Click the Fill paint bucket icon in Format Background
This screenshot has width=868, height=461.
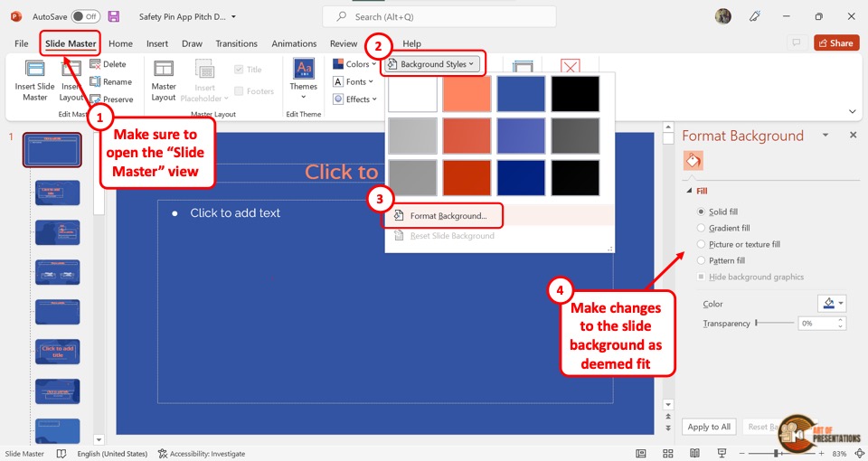coord(693,161)
